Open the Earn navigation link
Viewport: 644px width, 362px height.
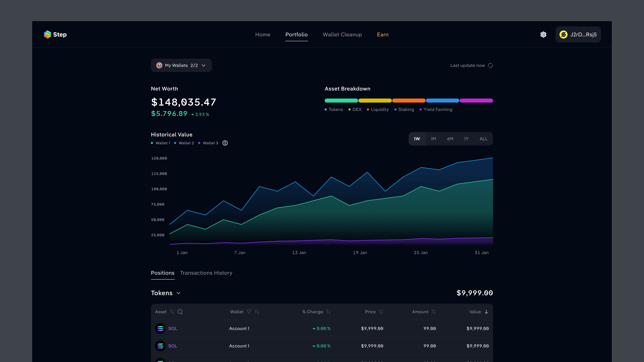383,35
